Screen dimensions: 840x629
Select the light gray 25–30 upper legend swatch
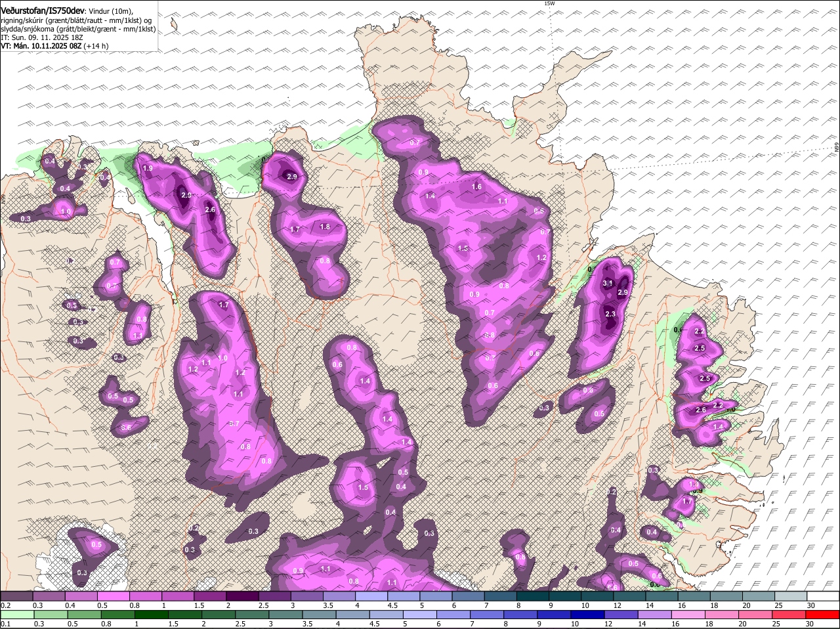791,596
